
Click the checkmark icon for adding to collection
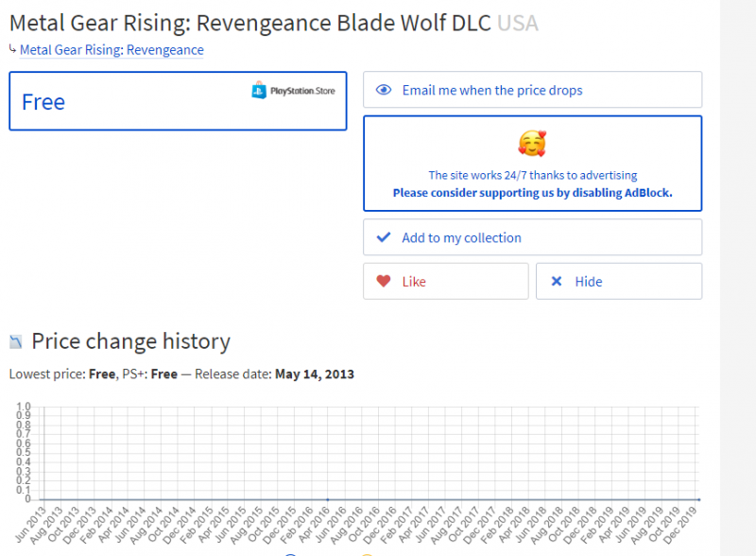coord(384,237)
